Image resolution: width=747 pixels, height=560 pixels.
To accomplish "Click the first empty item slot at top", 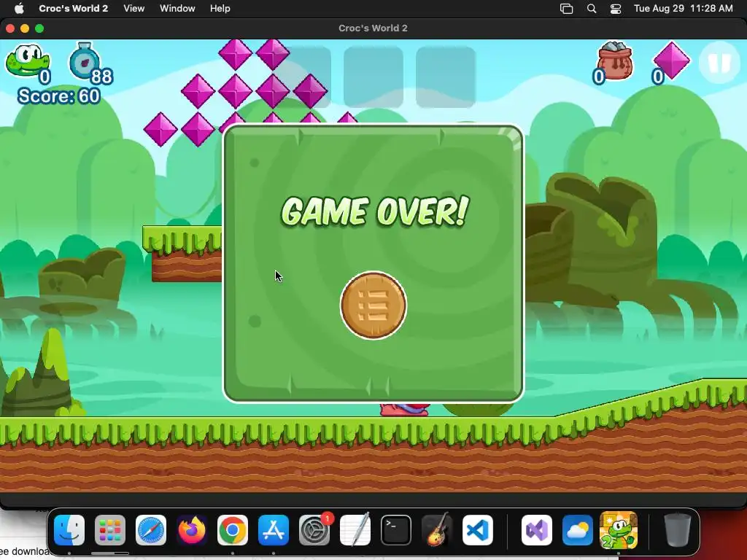I will click(x=301, y=77).
